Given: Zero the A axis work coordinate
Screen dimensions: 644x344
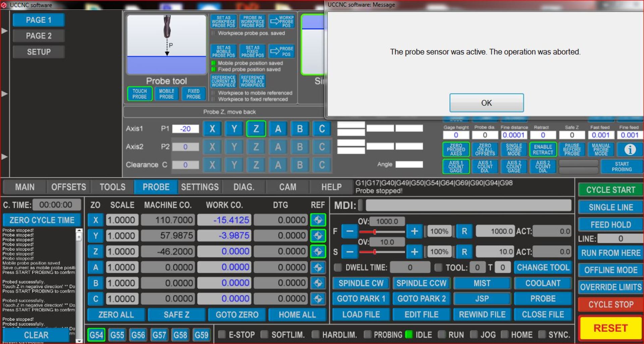Looking at the screenshot, I should coord(96,267).
